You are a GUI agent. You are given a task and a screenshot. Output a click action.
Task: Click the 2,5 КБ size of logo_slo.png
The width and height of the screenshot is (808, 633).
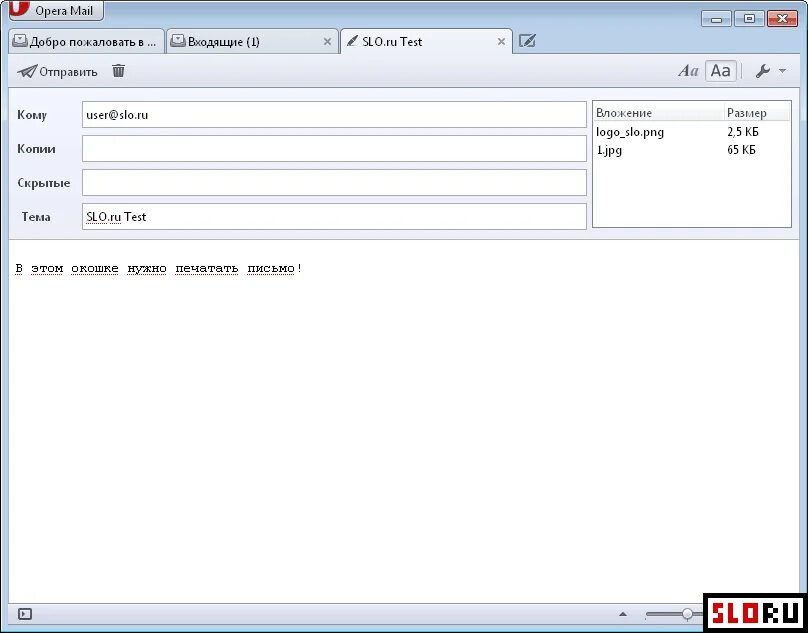743,132
